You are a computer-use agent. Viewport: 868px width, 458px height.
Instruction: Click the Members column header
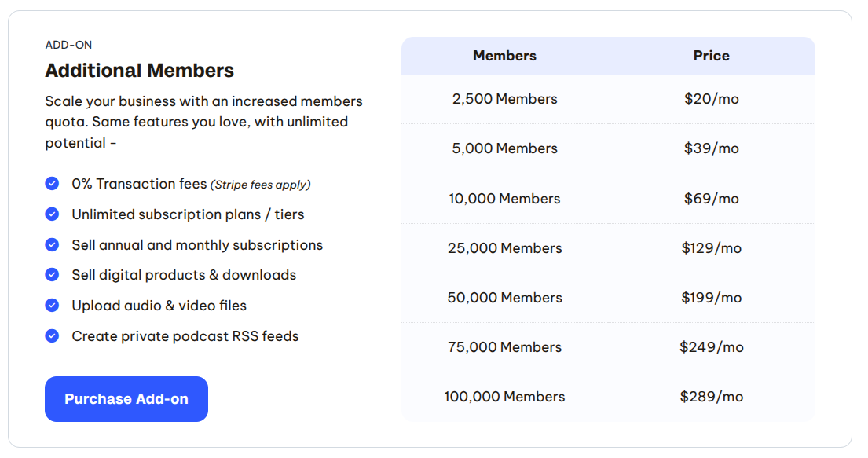(504, 56)
